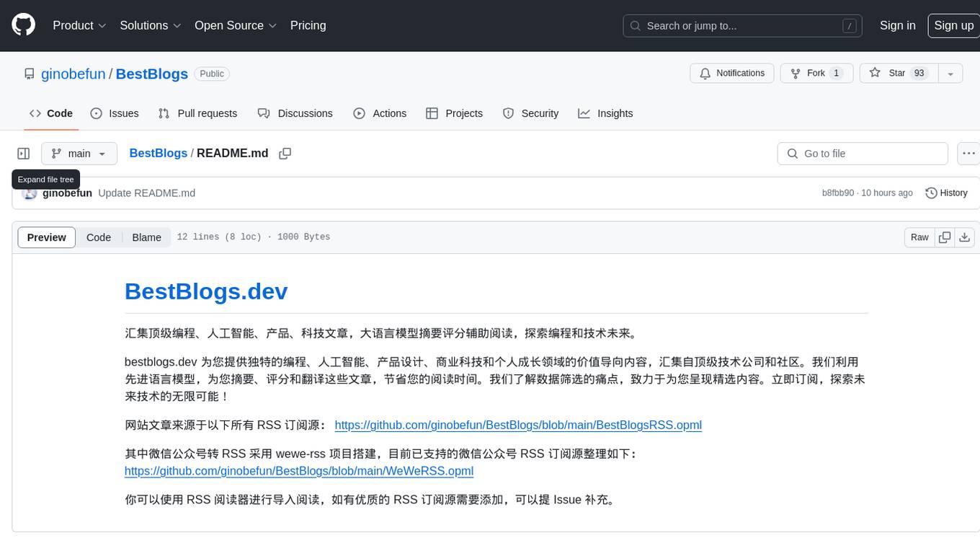This screenshot has width=980, height=551.
Task: Open the WeWeRSS.opml link
Action: pyautogui.click(x=299, y=471)
